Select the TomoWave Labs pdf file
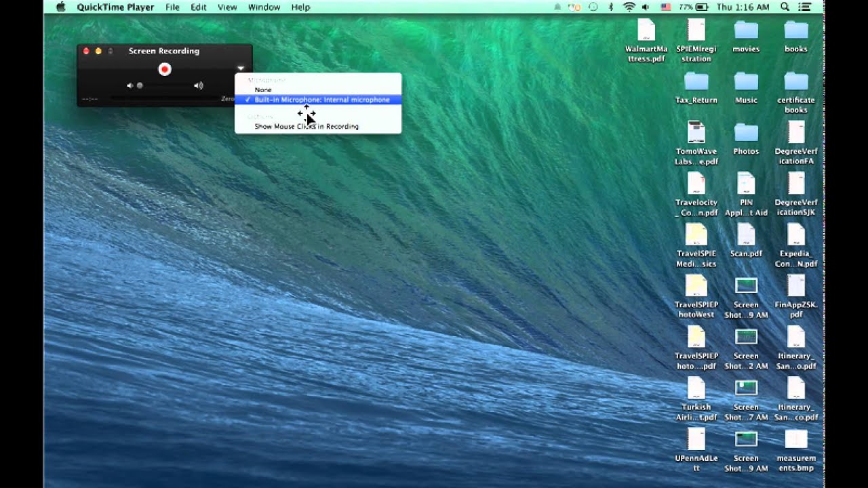 pyautogui.click(x=696, y=143)
